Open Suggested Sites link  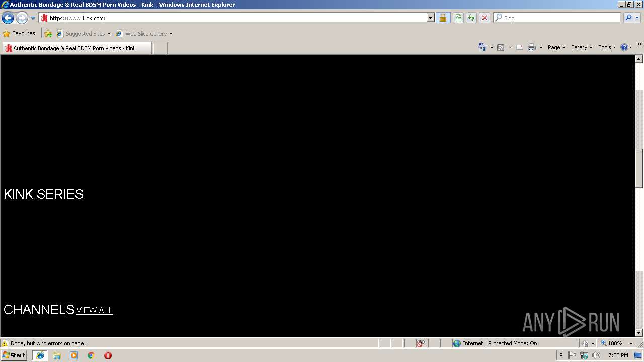pos(83,34)
